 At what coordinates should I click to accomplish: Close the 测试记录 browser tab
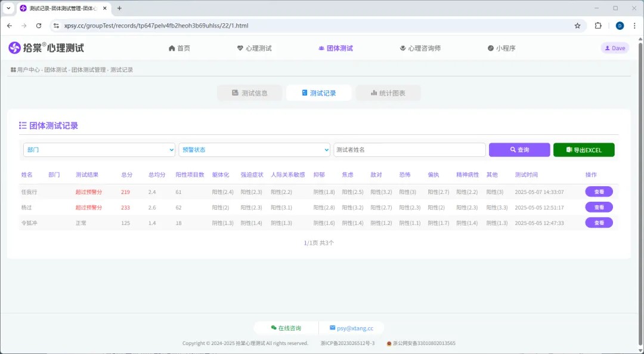coord(105,8)
